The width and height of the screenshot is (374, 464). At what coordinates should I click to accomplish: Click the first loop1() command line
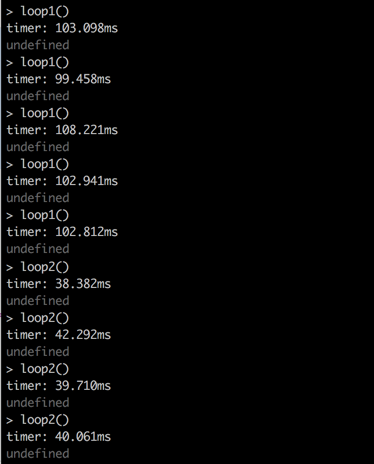tap(38, 12)
